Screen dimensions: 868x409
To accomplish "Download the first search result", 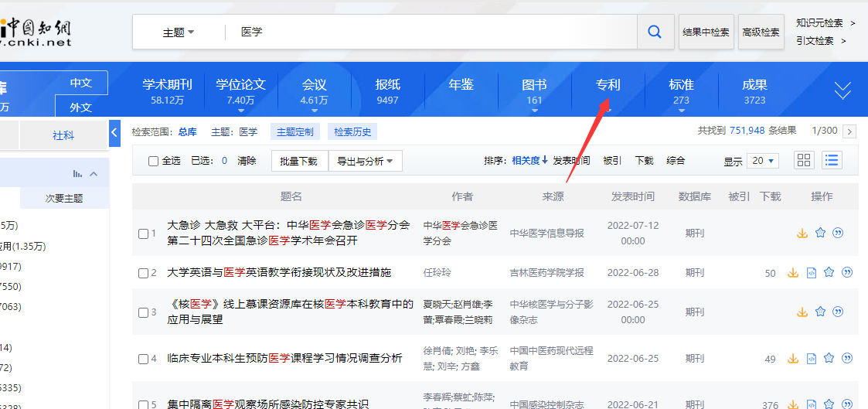I will point(802,233).
